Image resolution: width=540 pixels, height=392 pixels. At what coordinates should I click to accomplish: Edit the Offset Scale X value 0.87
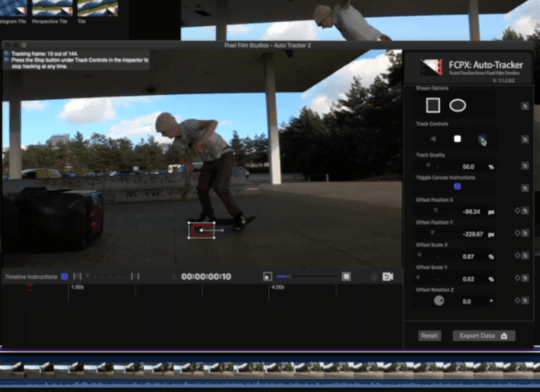coord(469,257)
